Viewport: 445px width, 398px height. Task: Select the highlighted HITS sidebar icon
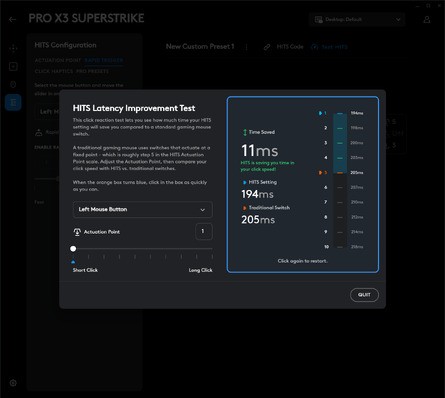[x=13, y=102]
